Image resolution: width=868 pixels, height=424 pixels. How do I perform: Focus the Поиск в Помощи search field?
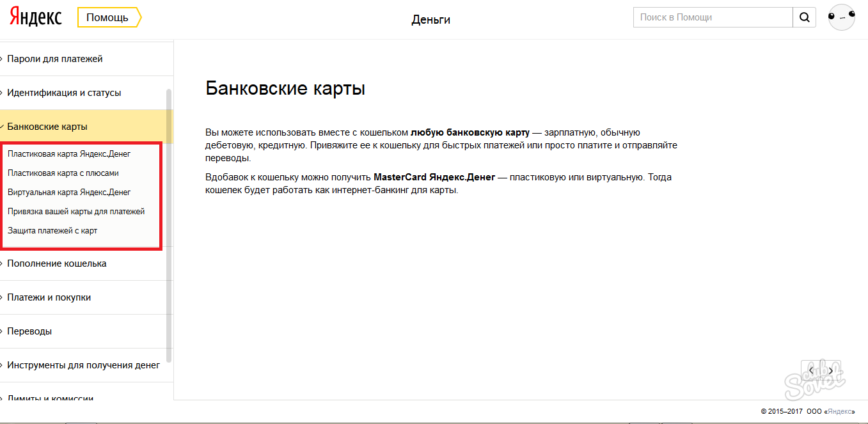(x=713, y=17)
